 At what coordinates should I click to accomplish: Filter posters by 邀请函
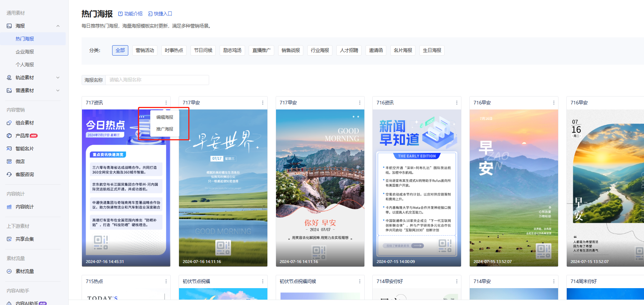[376, 50]
